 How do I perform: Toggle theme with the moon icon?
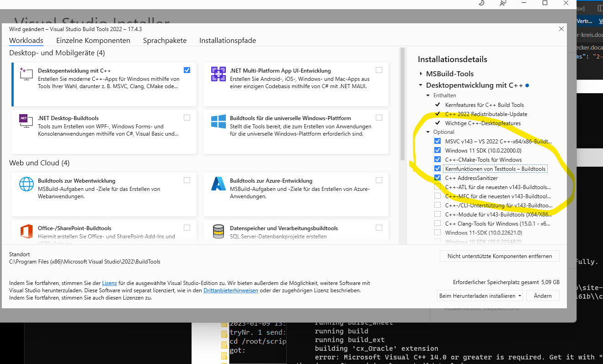coord(482,3)
